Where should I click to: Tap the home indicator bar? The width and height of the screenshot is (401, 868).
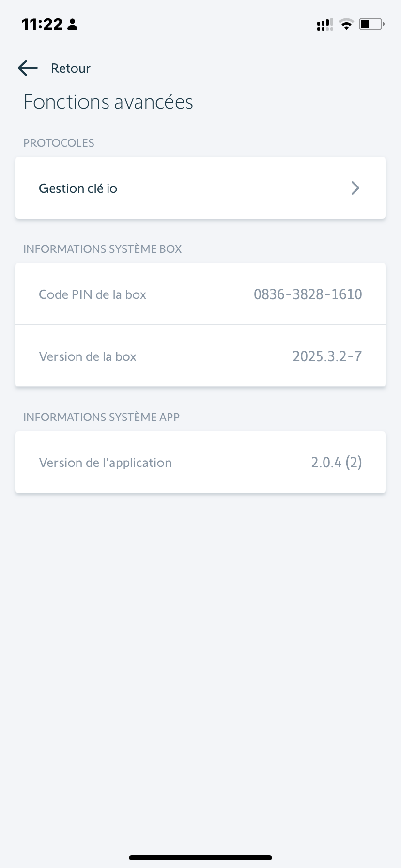(200, 858)
